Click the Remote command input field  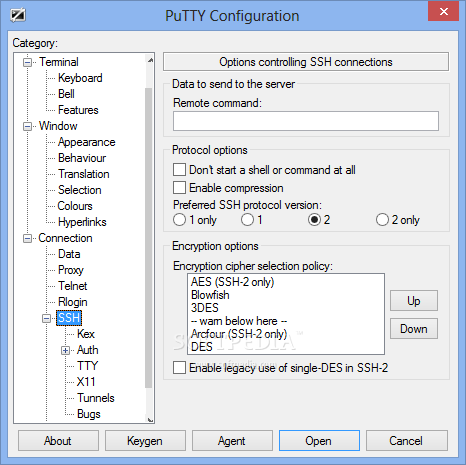[306, 121]
